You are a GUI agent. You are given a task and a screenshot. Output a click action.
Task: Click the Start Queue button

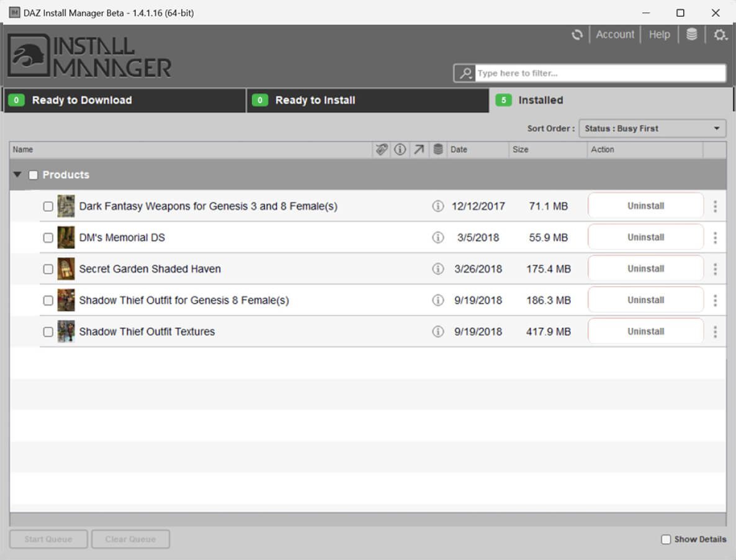(48, 540)
